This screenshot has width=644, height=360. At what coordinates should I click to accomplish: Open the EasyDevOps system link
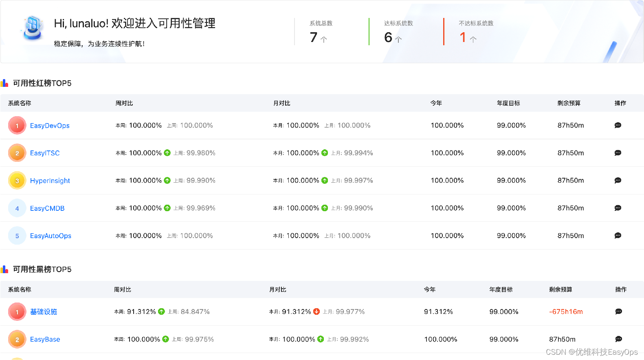point(50,126)
